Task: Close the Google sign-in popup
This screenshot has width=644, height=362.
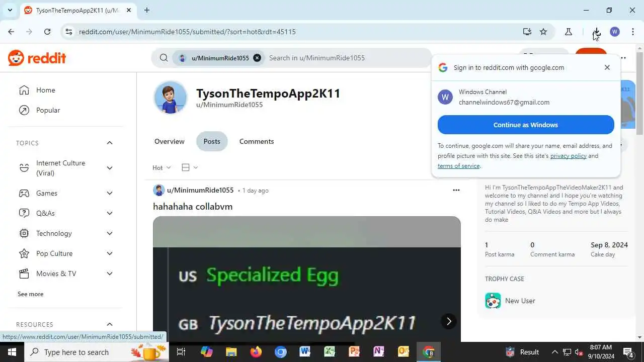Action: (607, 67)
